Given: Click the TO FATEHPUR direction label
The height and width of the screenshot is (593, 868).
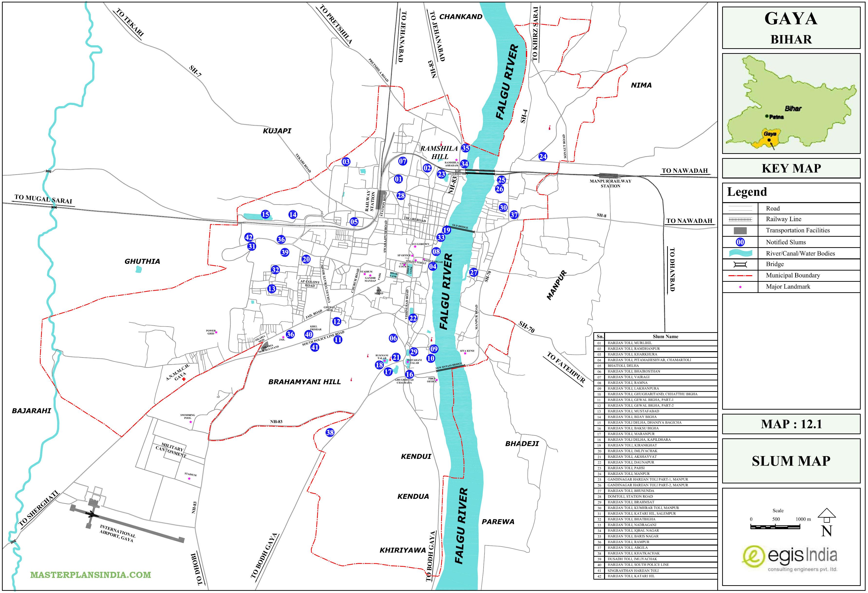Looking at the screenshot, I should [x=566, y=368].
